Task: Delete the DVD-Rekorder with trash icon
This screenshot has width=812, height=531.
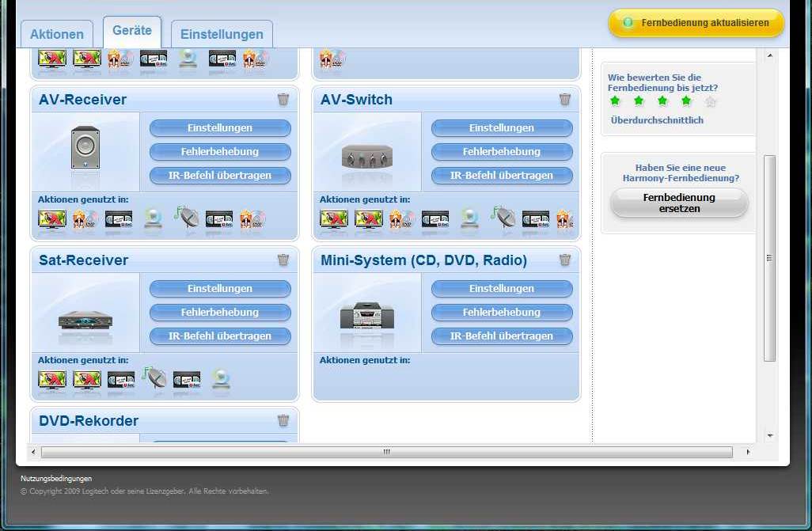Action: pyautogui.click(x=283, y=421)
